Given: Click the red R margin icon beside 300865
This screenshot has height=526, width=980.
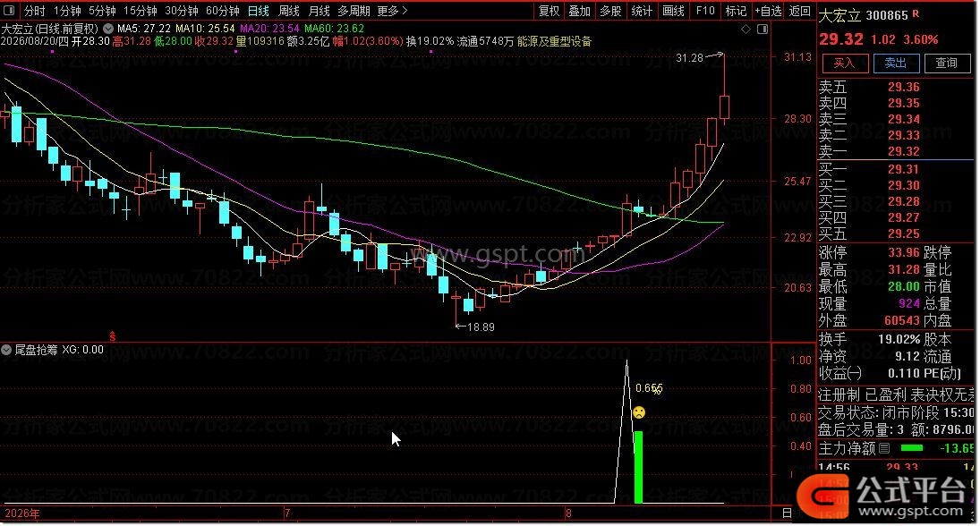Looking at the screenshot, I should pyautogui.click(x=916, y=13).
